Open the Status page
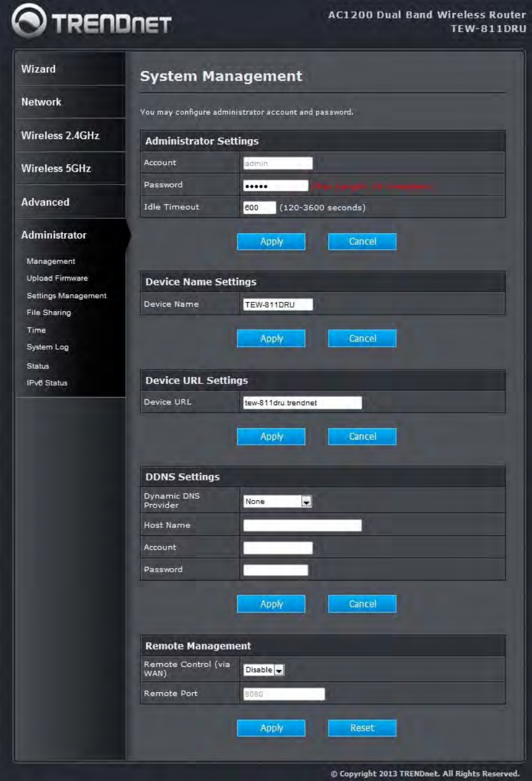 38,366
